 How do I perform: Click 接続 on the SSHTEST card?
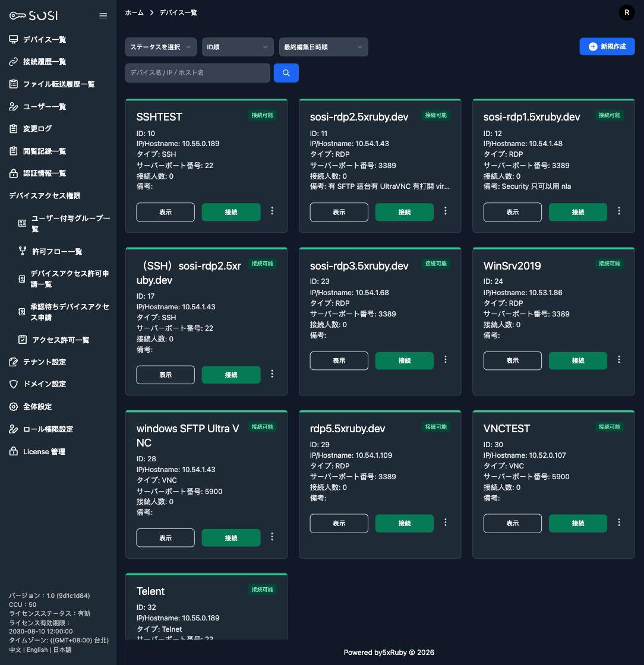click(231, 212)
